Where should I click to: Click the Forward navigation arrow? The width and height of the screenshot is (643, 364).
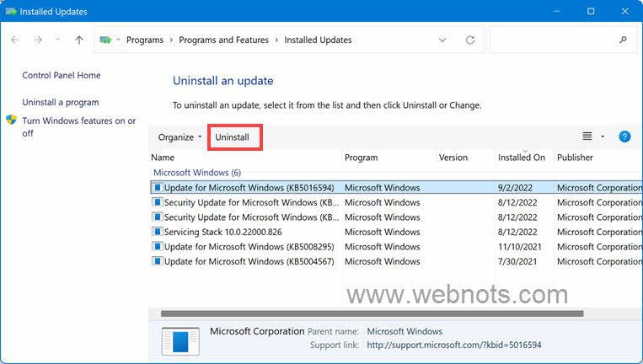pyautogui.click(x=38, y=40)
